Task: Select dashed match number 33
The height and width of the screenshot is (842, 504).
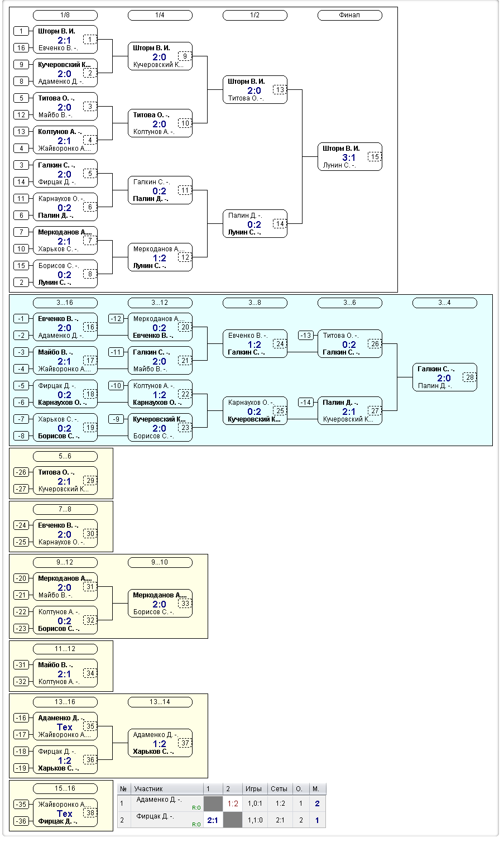Action: click(185, 604)
